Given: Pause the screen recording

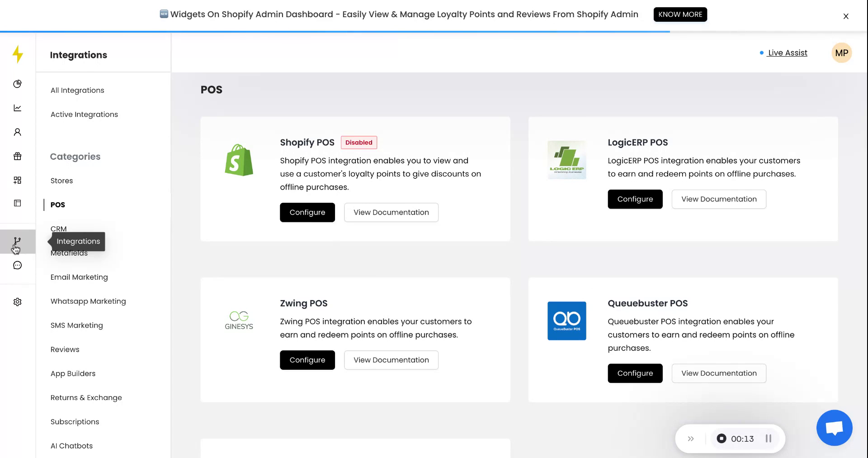Looking at the screenshot, I should [x=768, y=439].
